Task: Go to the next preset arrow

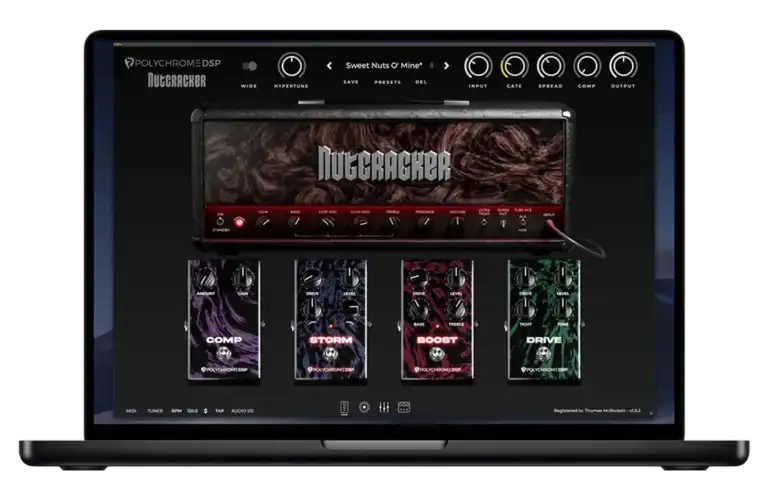Action: pos(446,66)
